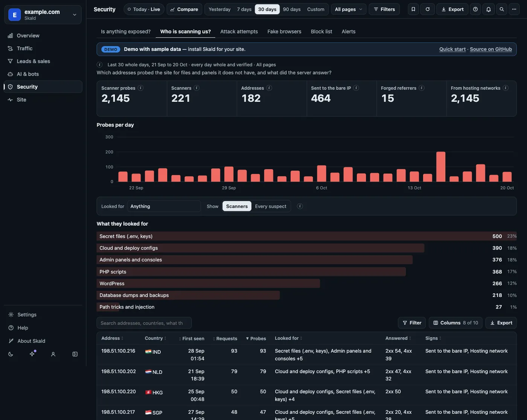Open the Block list tab
The image size is (527, 420).
[x=321, y=32]
